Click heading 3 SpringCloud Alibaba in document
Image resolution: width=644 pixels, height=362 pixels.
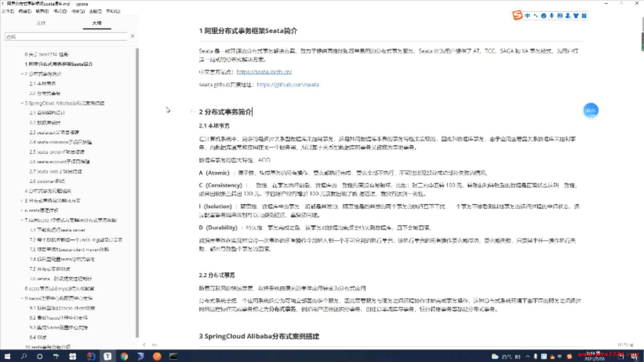click(x=259, y=336)
